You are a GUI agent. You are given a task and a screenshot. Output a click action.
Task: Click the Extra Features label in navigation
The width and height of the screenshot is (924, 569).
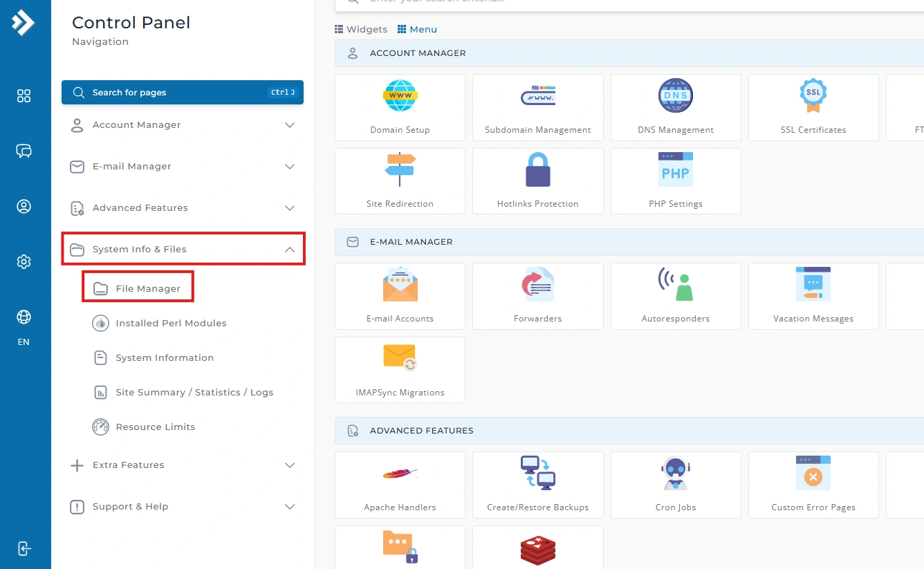pos(129,465)
